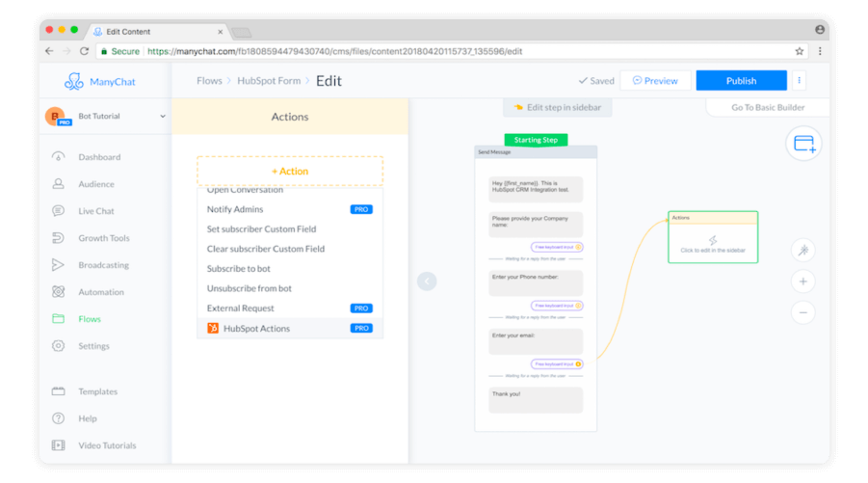Click the auto-arrange magic wand icon
The image size is (868, 483).
click(x=803, y=251)
